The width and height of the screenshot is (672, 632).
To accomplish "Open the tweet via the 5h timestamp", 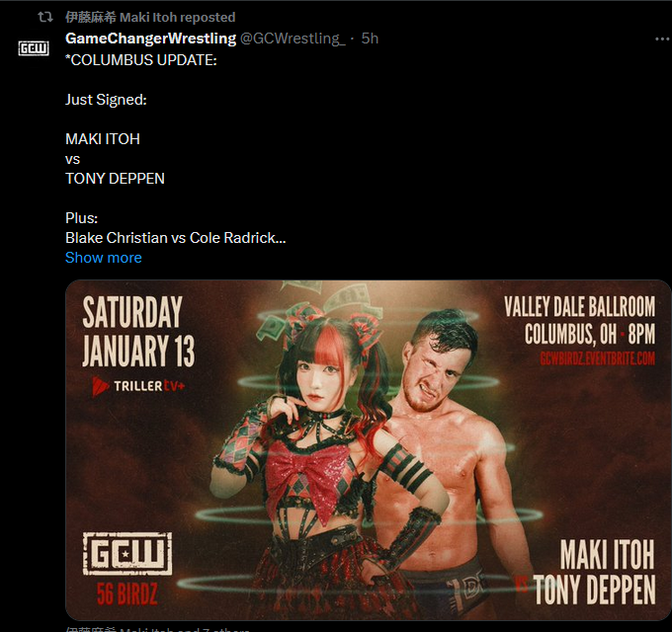I will [370, 39].
